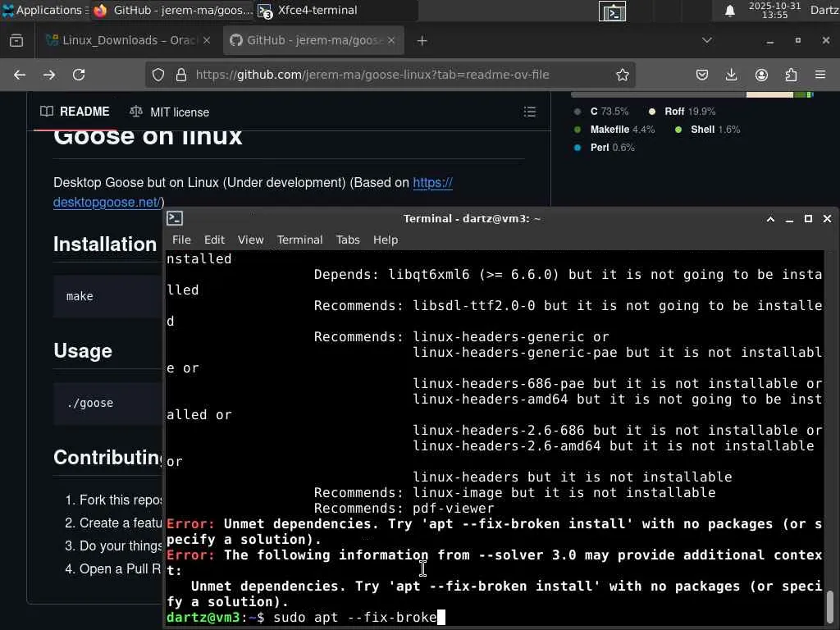The height and width of the screenshot is (630, 840).
Task: Open new browser tab with plus
Action: pyautogui.click(x=422, y=41)
